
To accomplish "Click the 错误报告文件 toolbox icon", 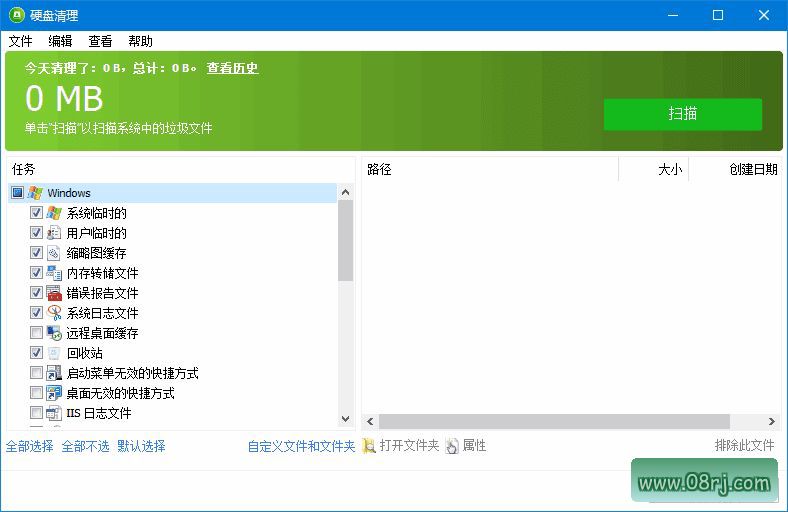I will click(54, 293).
